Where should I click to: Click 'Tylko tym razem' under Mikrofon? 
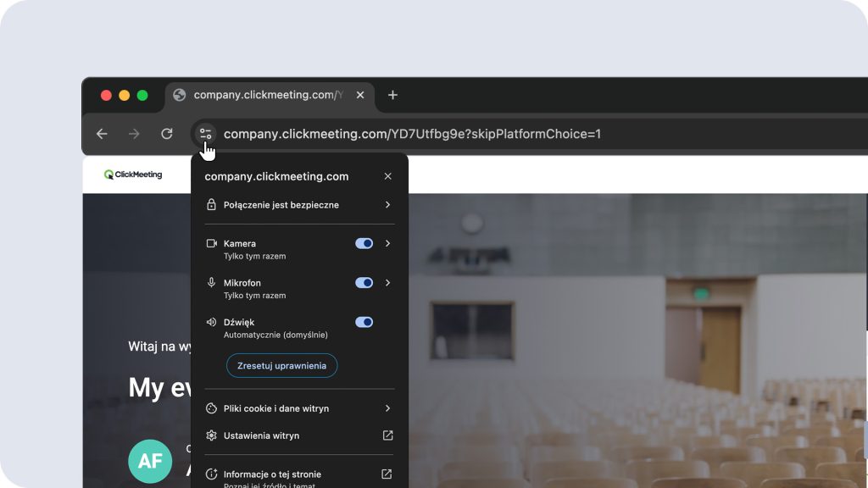point(254,296)
